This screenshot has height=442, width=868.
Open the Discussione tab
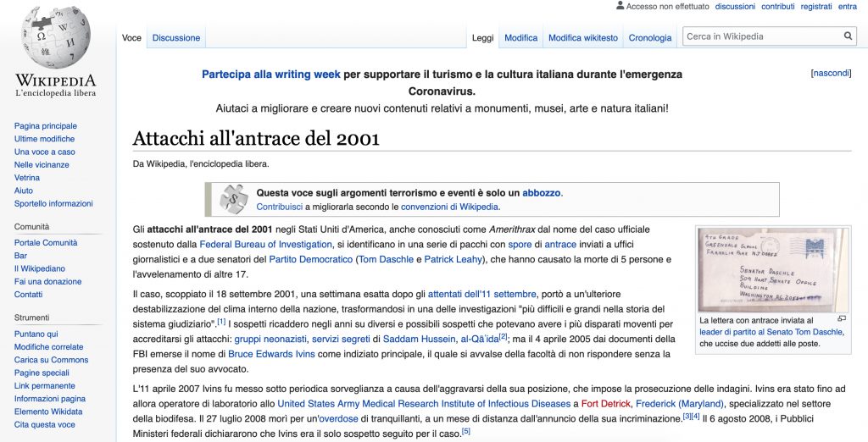[176, 37]
